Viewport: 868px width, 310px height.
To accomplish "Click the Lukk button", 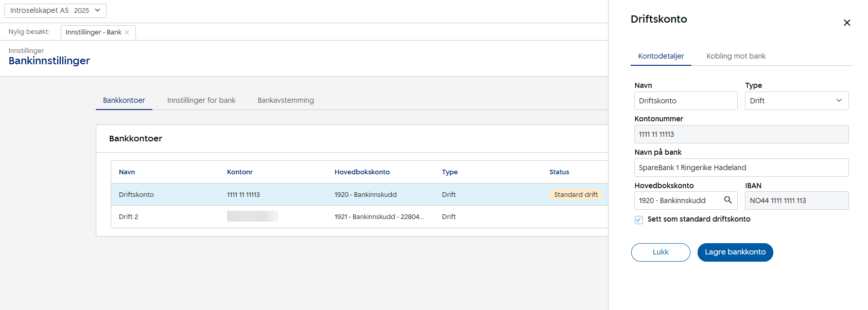I will click(661, 252).
